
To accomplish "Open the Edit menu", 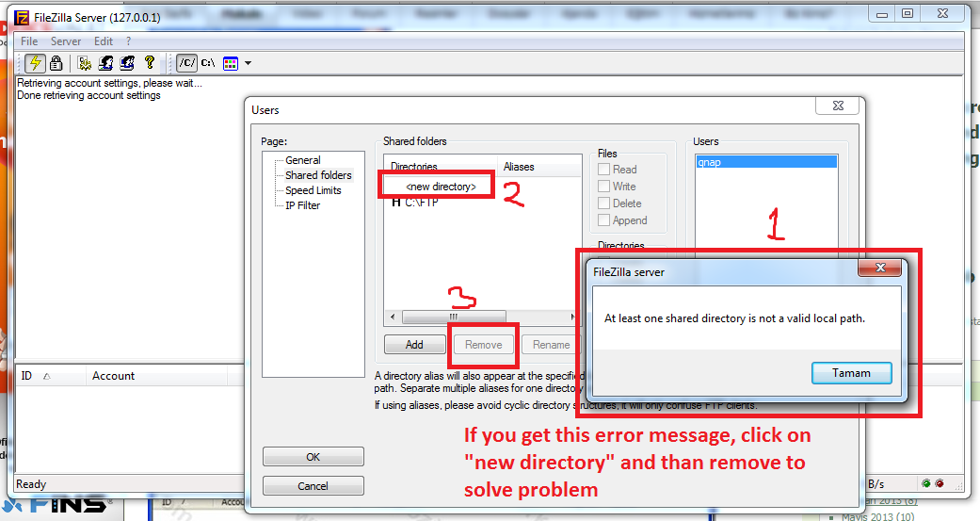I will pyautogui.click(x=104, y=41).
